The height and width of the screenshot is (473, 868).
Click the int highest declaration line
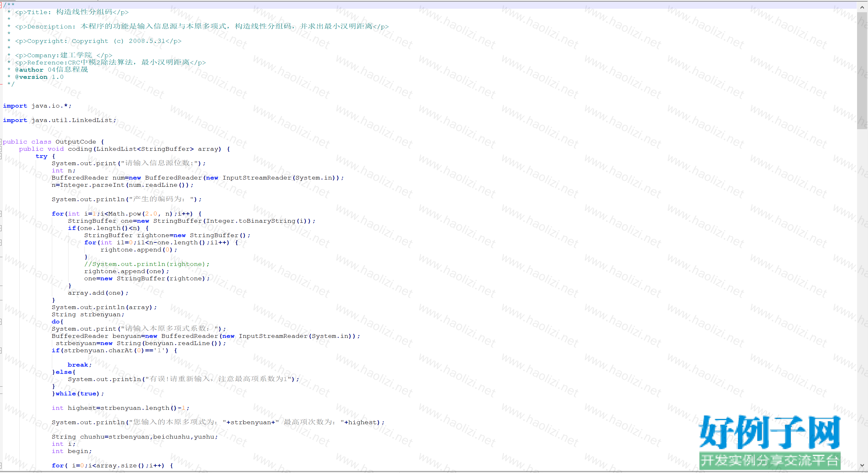(x=120, y=408)
